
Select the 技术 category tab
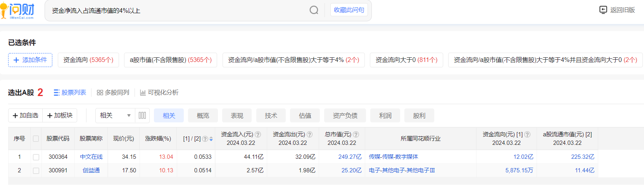[271, 115]
